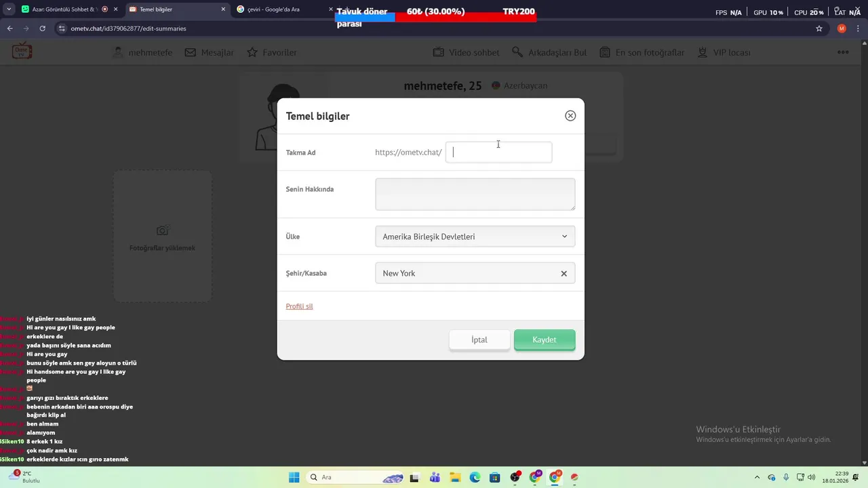The width and height of the screenshot is (868, 488).
Task: Open Task View in the taskbar
Action: tap(415, 477)
